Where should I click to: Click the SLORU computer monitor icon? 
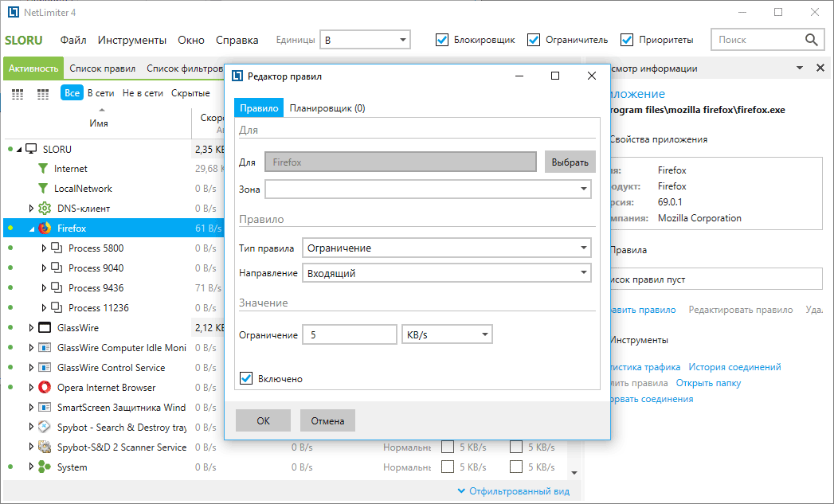[31, 149]
